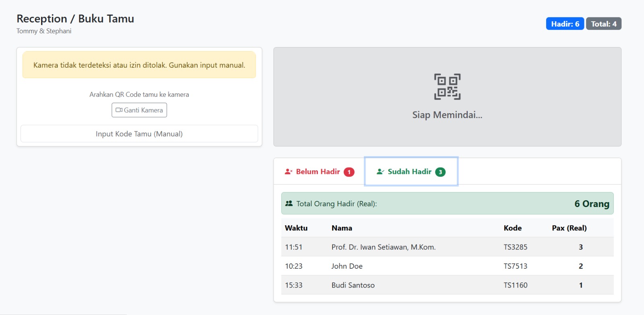Viewport: 644px width, 315px height.
Task: Open Input Kode Tamu (Manual)
Action: (139, 134)
